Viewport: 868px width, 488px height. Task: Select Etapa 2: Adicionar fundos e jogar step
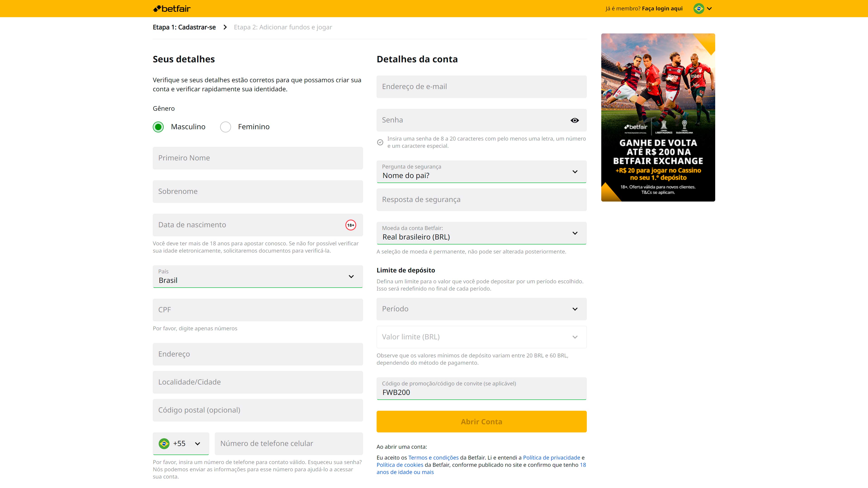[x=283, y=27]
